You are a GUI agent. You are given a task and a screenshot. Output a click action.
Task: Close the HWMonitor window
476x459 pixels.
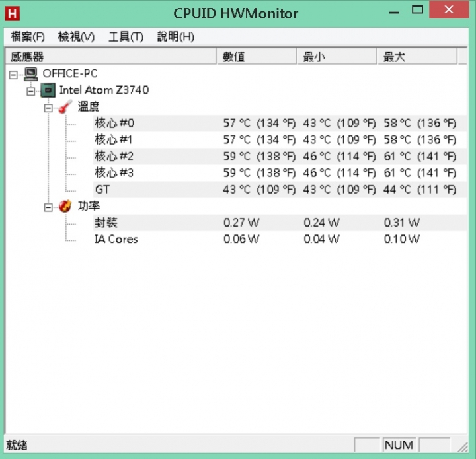(x=449, y=9)
